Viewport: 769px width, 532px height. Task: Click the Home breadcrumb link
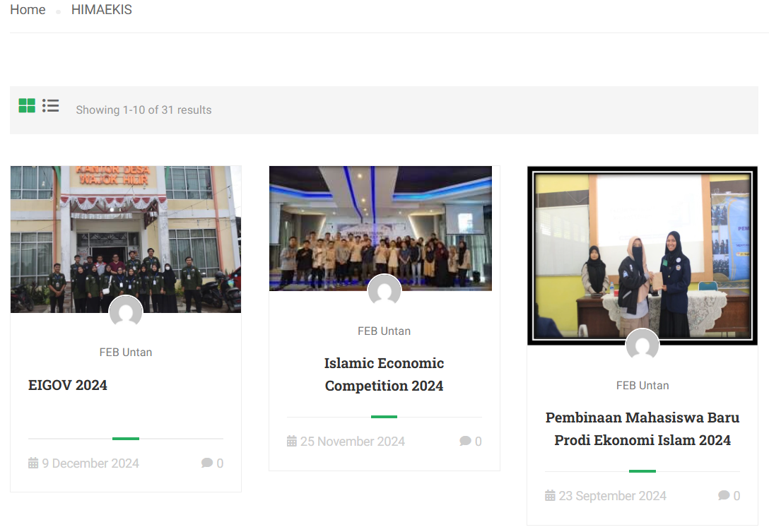pos(28,10)
